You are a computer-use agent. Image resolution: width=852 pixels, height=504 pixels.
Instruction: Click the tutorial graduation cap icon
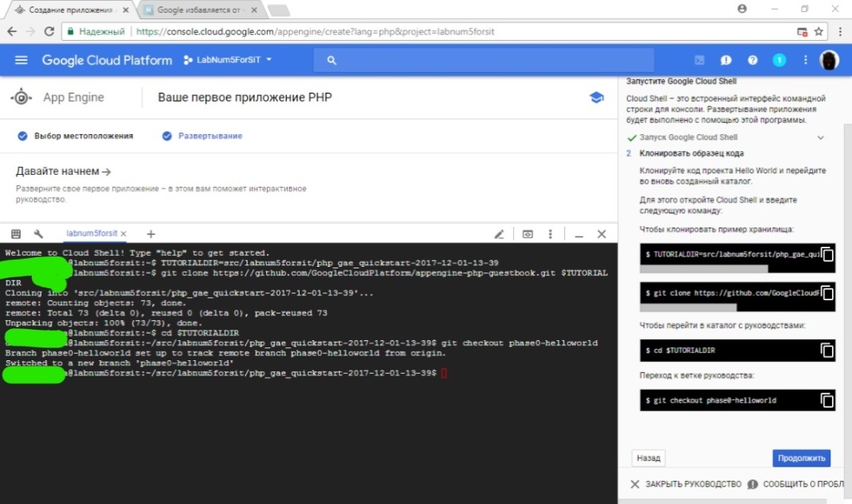coord(596,97)
